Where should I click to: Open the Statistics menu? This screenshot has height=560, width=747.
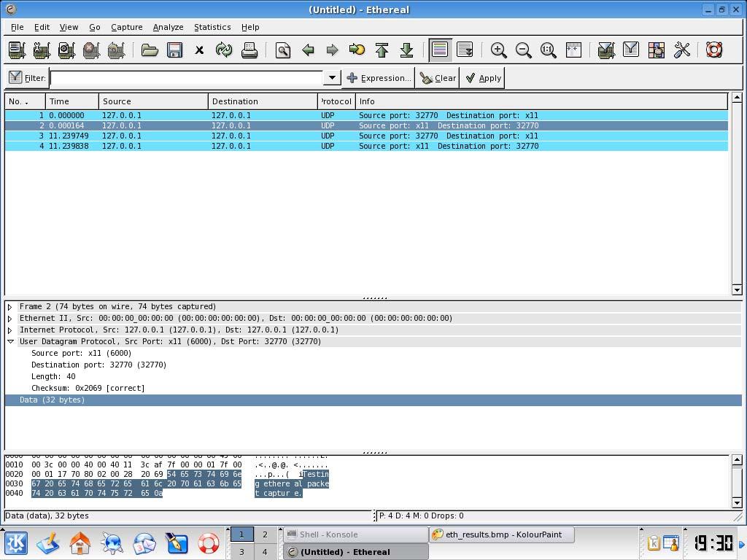click(212, 27)
